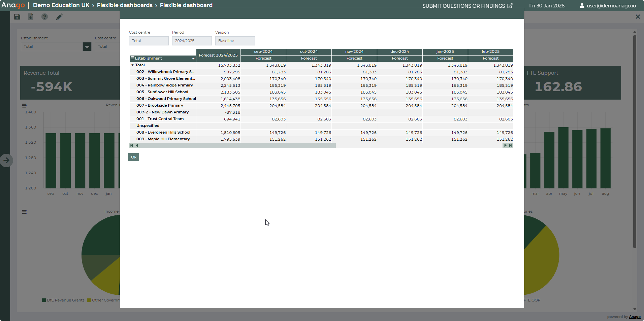Click the export download icon
The image size is (644, 321).
click(31, 17)
